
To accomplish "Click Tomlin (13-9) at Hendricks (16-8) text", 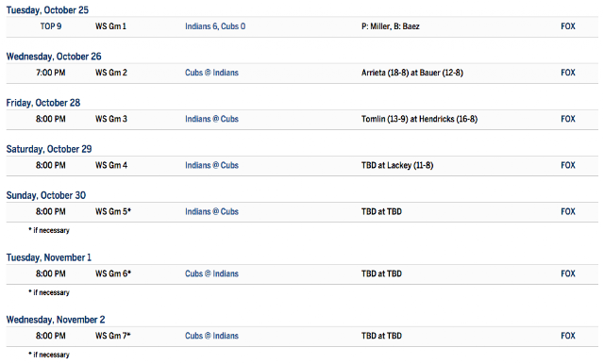I will point(419,119).
